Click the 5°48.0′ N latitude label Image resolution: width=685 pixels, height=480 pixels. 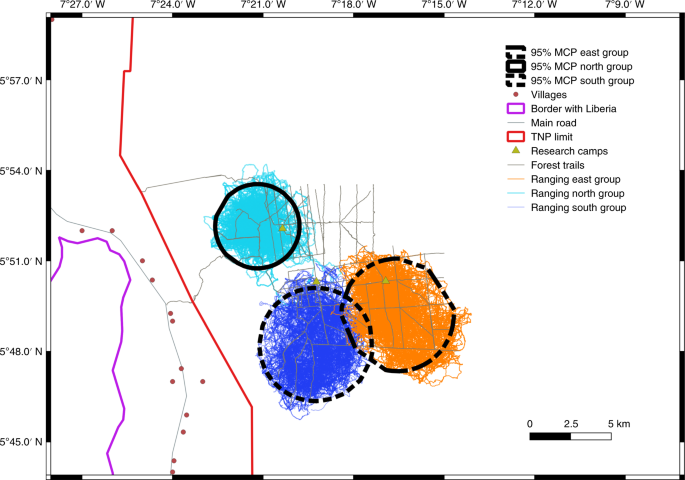(x=21, y=352)
